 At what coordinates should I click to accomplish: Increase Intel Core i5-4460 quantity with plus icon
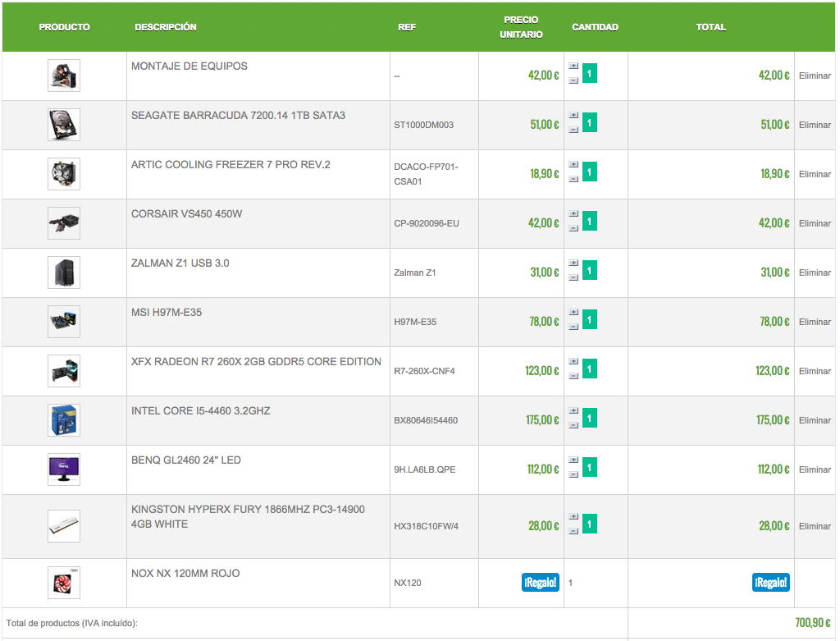click(x=573, y=412)
